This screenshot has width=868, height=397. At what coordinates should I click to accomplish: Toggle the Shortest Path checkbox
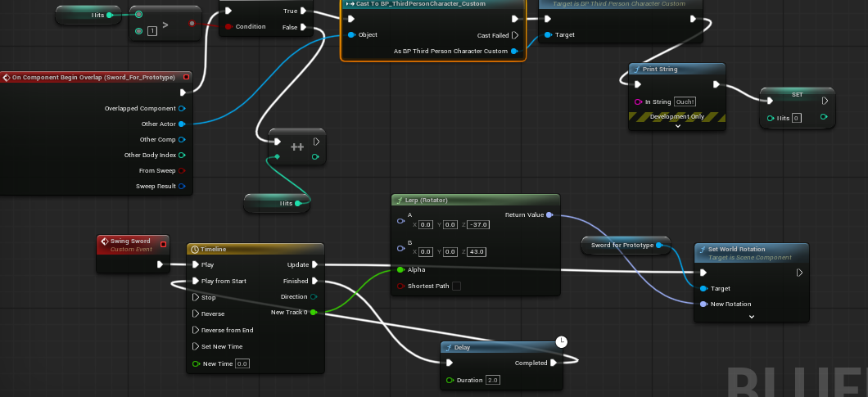tap(456, 286)
